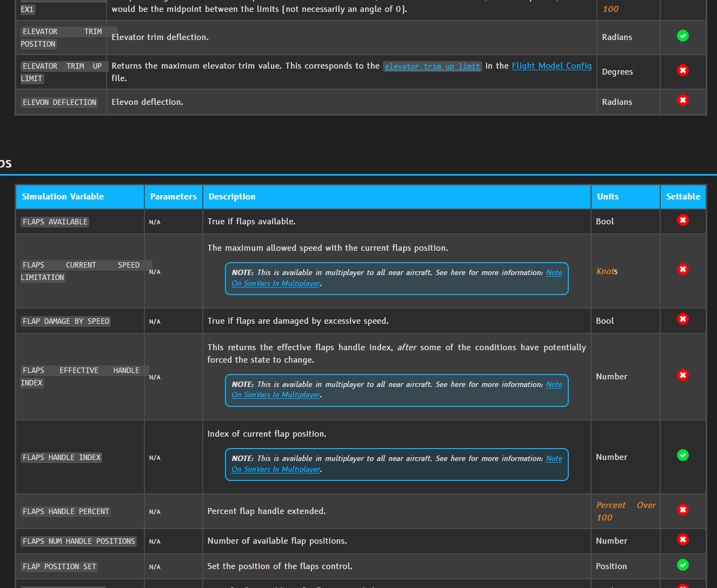Image resolution: width=717 pixels, height=588 pixels.
Task: Click red X for FLAPS CURRENT SPEED LIMITATION
Action: point(683,269)
